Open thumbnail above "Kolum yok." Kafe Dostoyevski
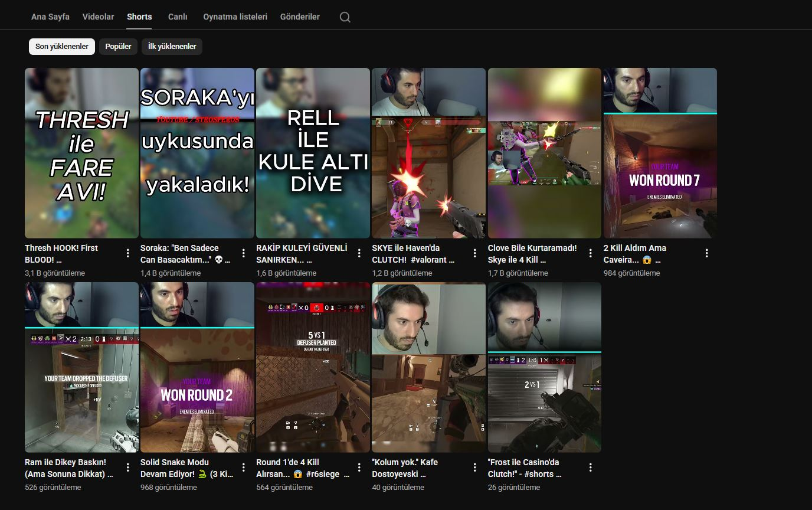 click(x=428, y=367)
